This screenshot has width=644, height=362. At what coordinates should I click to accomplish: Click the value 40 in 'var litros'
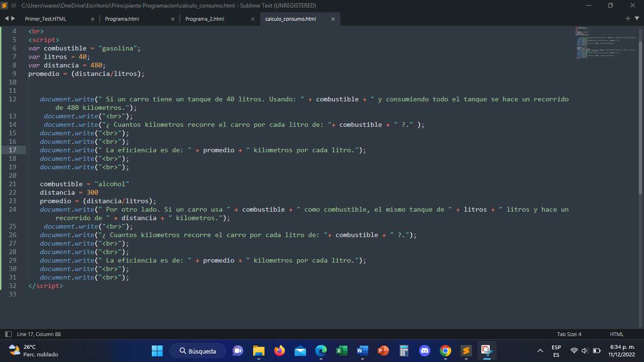pos(83,57)
